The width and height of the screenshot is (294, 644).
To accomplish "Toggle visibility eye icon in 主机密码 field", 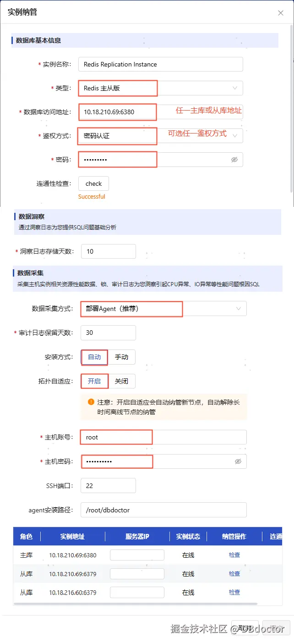I will pos(238,461).
